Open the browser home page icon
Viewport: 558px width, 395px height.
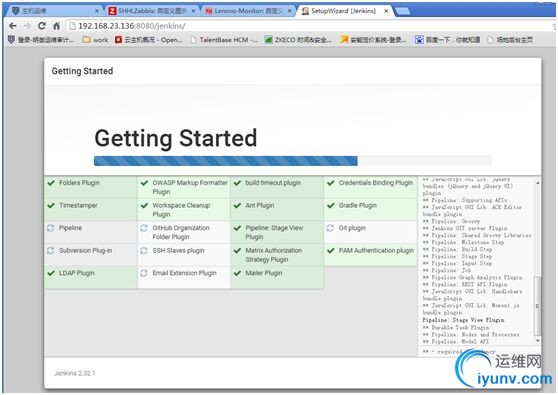coord(56,26)
